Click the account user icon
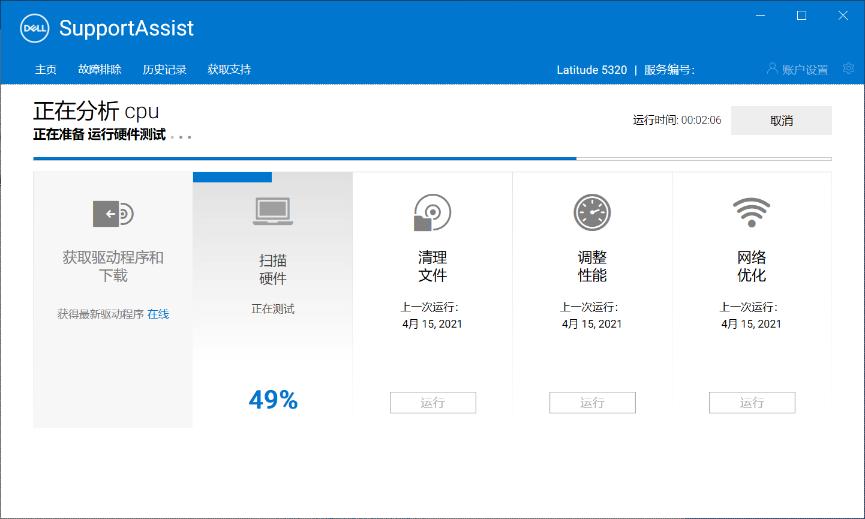This screenshot has width=865, height=519. click(772, 68)
